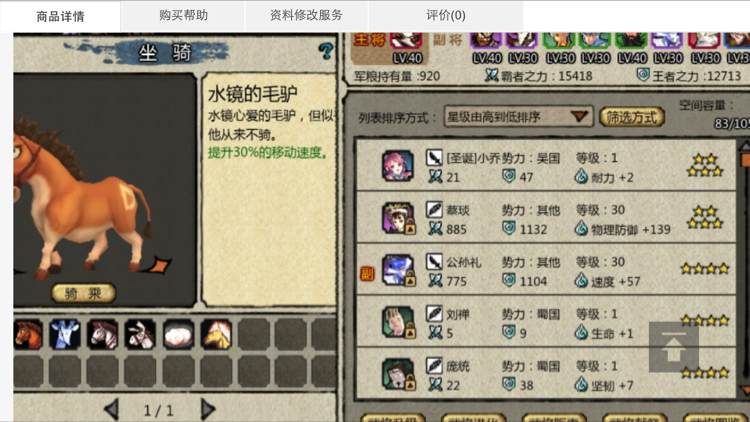This screenshot has width=750, height=422.
Task: Click the 骑乘 ride button
Action: click(x=83, y=293)
